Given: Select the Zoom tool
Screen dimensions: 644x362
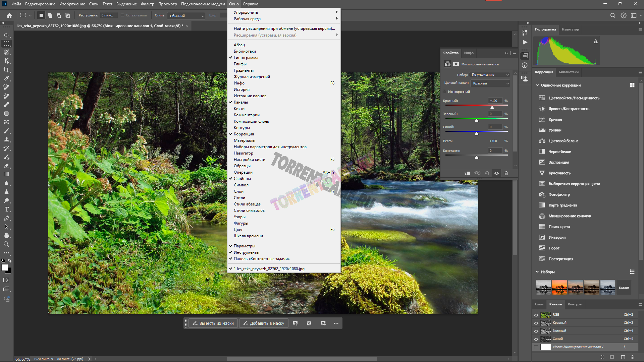Looking at the screenshot, I should pos(6,244).
